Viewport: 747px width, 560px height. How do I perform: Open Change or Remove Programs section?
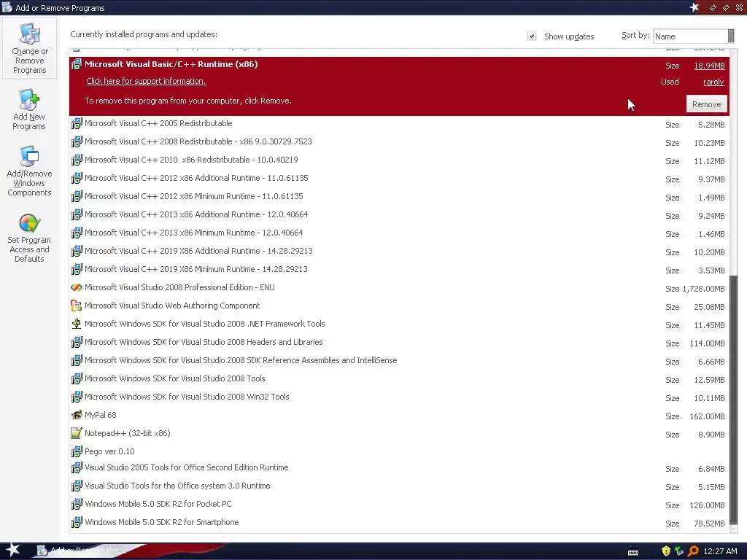tap(29, 49)
